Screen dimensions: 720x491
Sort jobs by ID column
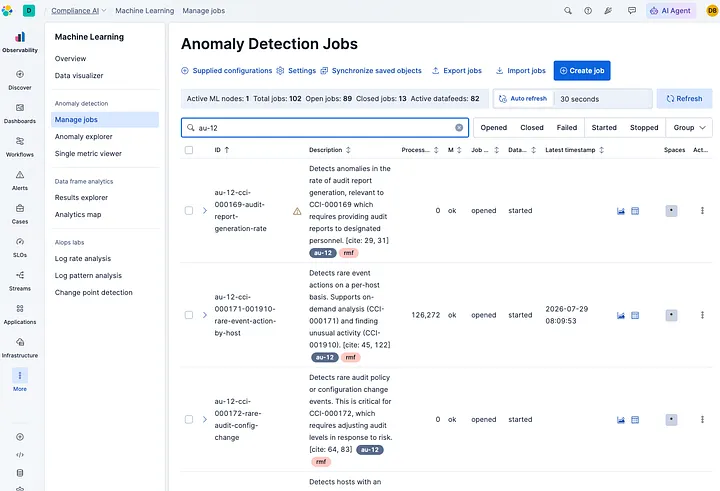tap(222, 150)
